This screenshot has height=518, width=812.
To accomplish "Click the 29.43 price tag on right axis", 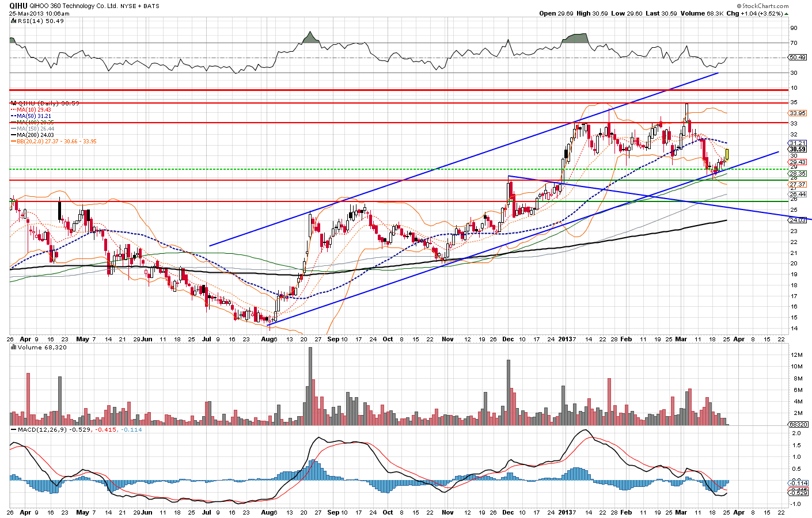I will [798, 162].
